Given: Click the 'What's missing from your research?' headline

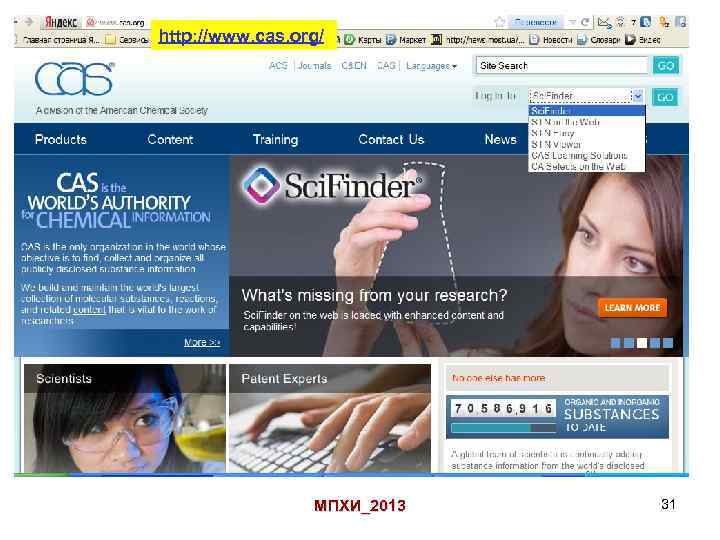Looking at the screenshot, I should (x=374, y=295).
